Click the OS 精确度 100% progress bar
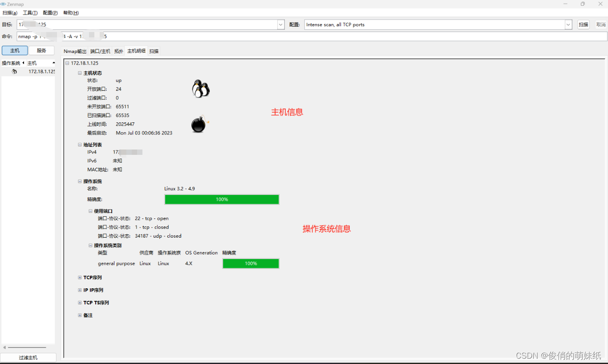The height and width of the screenshot is (364, 608). pyautogui.click(x=222, y=199)
